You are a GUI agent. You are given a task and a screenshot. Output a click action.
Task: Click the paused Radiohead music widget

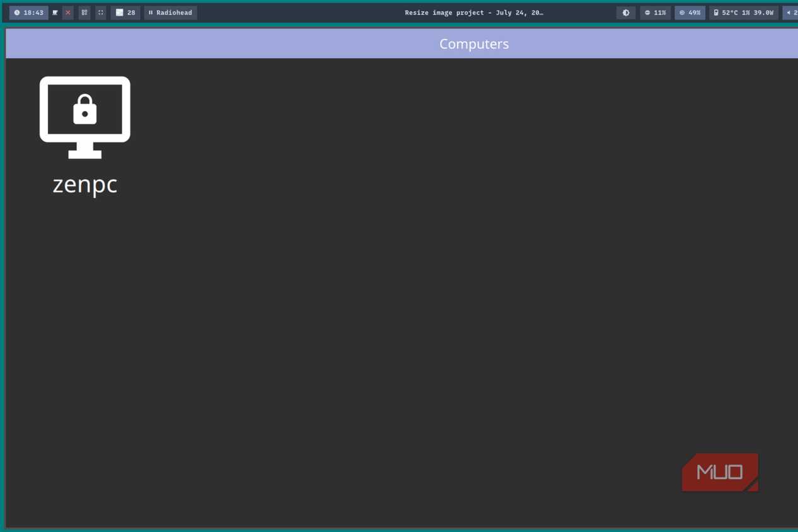click(170, 13)
